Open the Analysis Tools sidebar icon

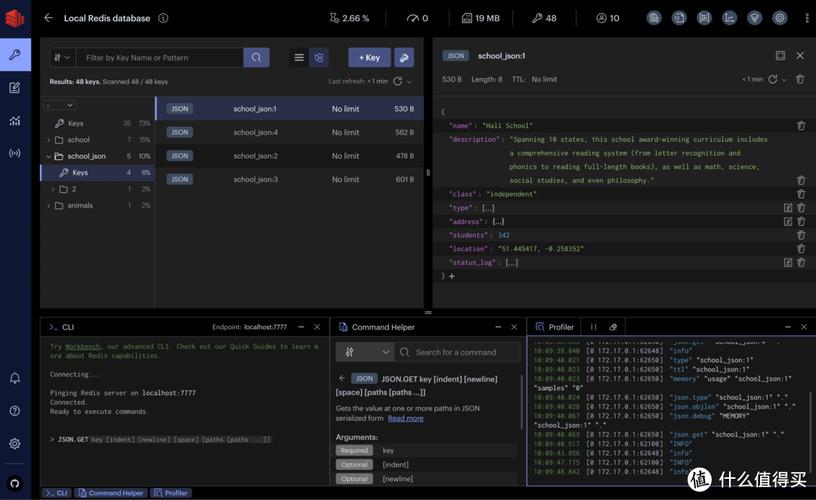click(14, 121)
